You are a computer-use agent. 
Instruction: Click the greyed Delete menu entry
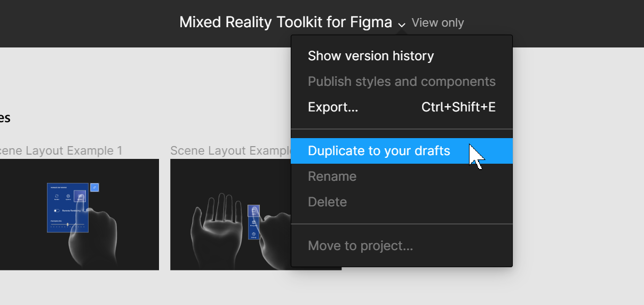327,202
